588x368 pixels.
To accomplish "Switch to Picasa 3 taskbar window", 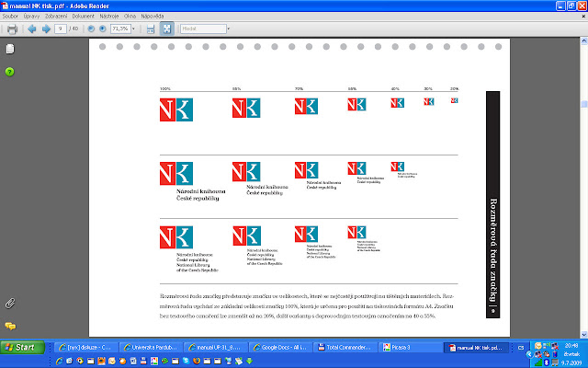I will [411, 348].
